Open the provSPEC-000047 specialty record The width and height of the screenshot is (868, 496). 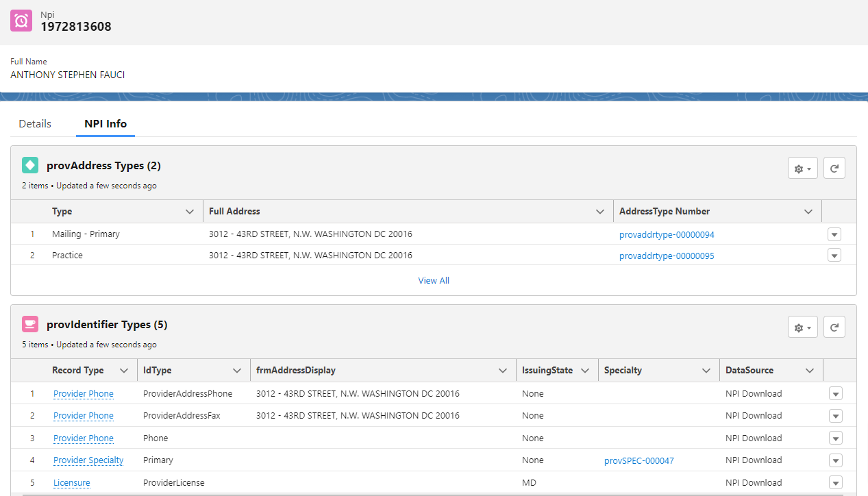pos(638,460)
